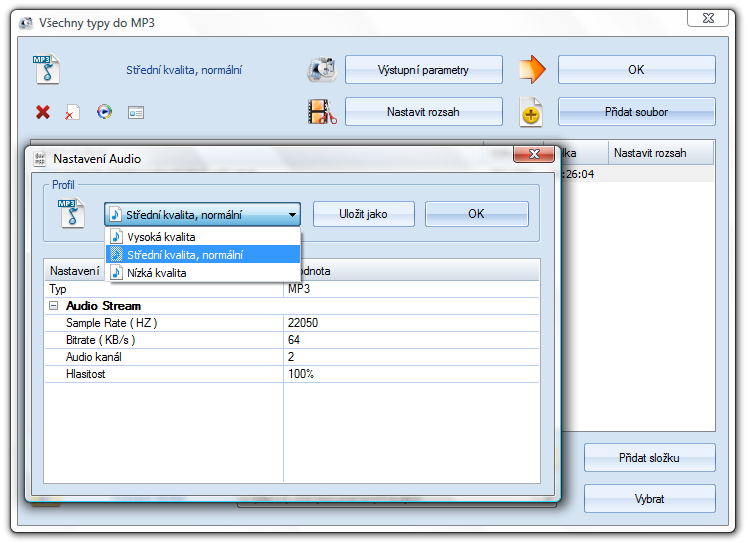The height and width of the screenshot is (543, 748).
Task: Close the Nastavení Audio dialog
Action: click(x=534, y=154)
